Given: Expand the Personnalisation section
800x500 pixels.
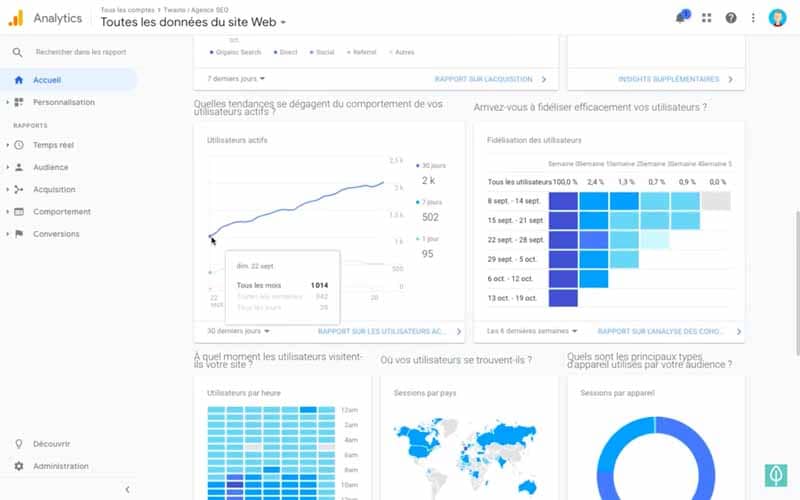Looking at the screenshot, I should click(x=7, y=102).
